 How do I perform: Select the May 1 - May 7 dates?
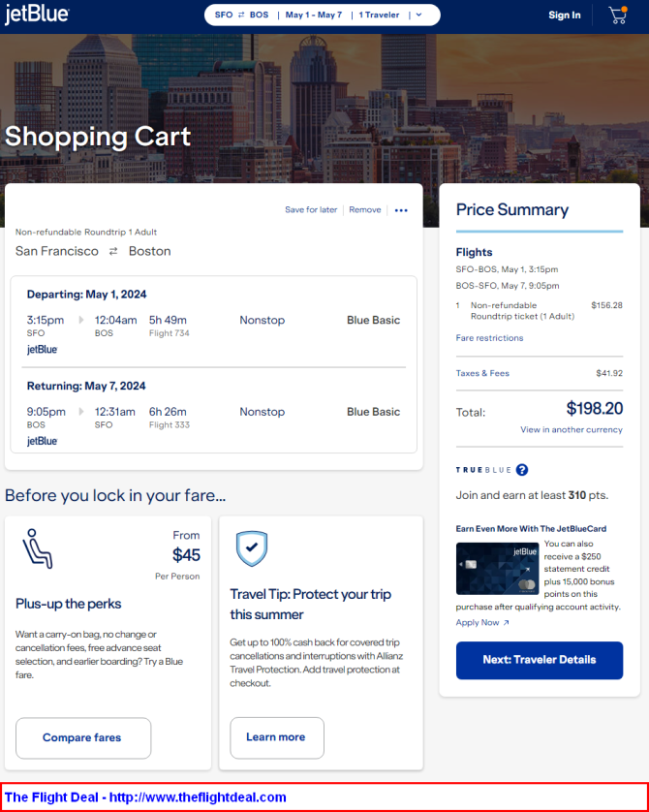pos(314,15)
